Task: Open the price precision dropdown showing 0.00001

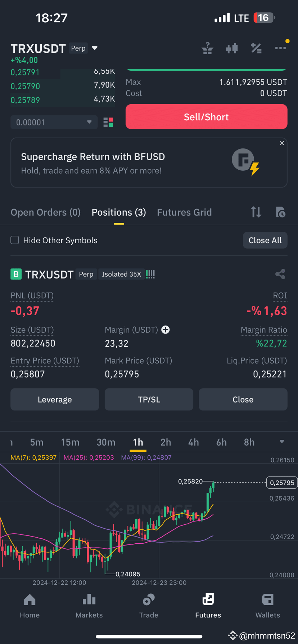Action: click(x=54, y=122)
